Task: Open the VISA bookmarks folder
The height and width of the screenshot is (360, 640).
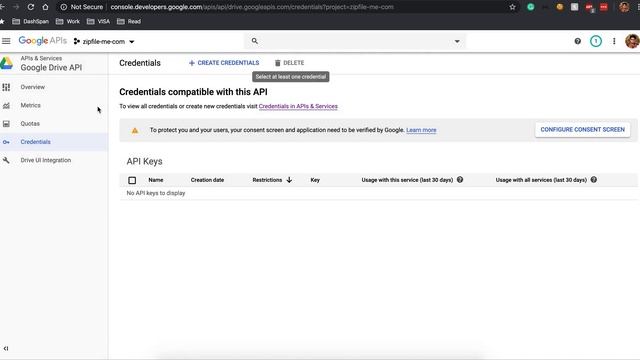Action: tap(98, 21)
